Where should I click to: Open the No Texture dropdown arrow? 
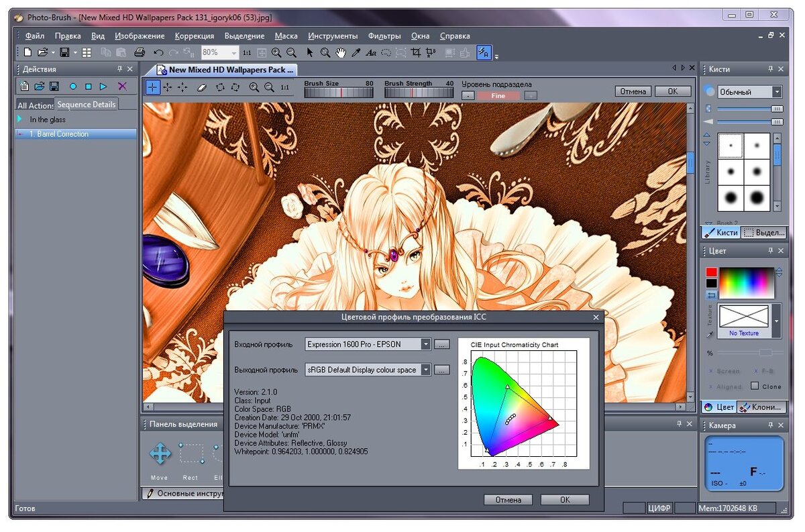[777, 321]
